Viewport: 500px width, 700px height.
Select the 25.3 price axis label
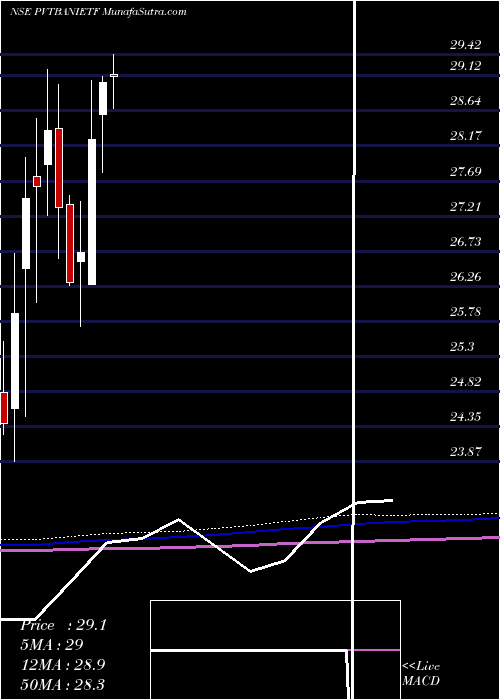[462, 346]
